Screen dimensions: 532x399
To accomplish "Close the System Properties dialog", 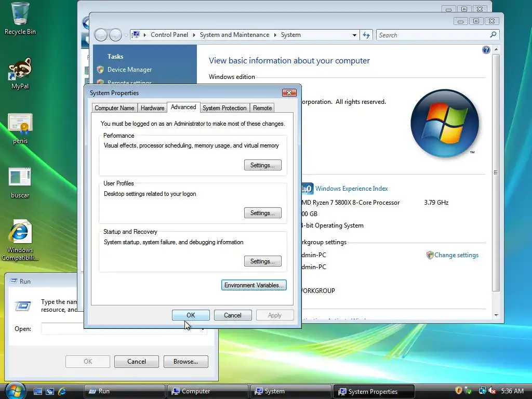I will coord(289,92).
